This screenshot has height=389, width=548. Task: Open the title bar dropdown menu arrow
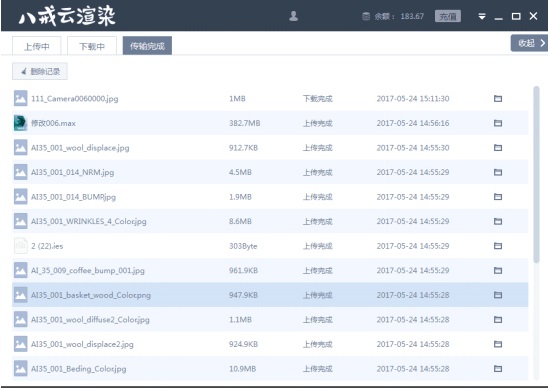click(482, 16)
